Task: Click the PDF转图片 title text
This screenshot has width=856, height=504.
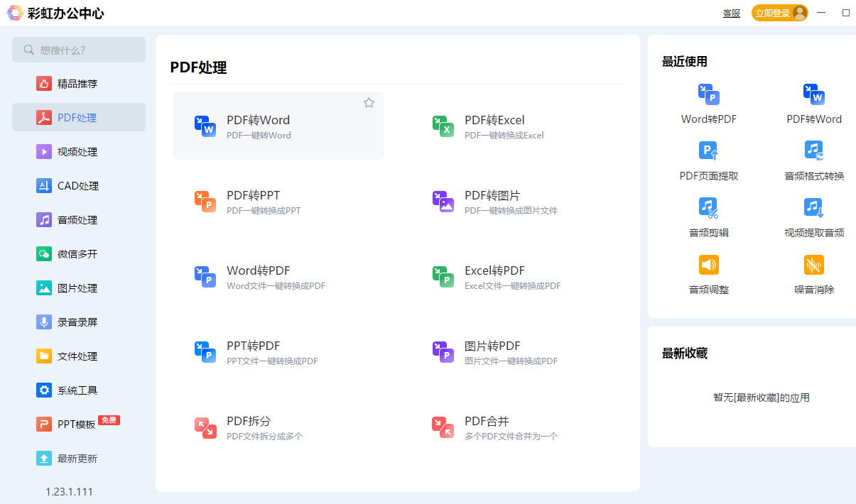Action: [x=492, y=195]
